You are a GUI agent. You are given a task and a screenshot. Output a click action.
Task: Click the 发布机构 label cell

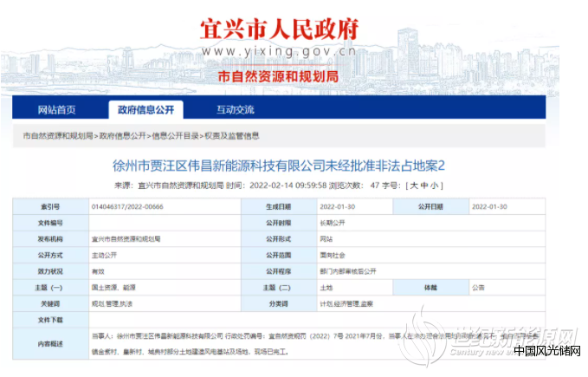point(50,239)
